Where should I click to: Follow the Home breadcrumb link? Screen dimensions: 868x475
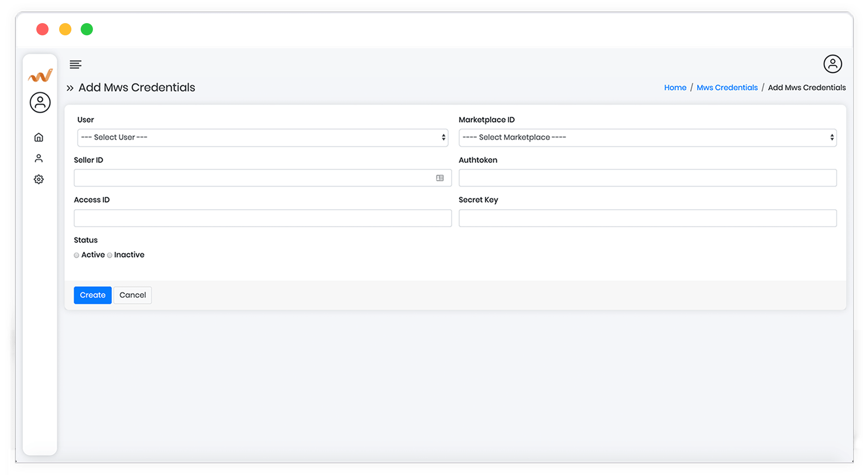click(675, 88)
